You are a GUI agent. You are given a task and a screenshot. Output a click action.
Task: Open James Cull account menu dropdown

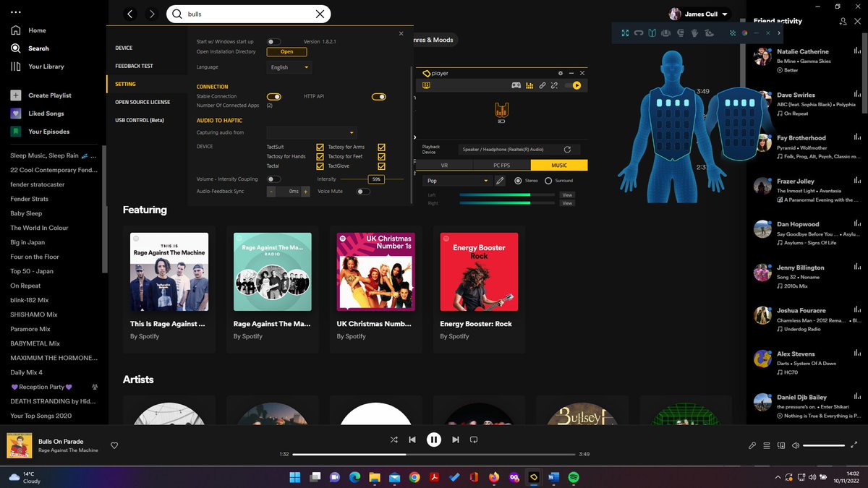click(x=699, y=14)
